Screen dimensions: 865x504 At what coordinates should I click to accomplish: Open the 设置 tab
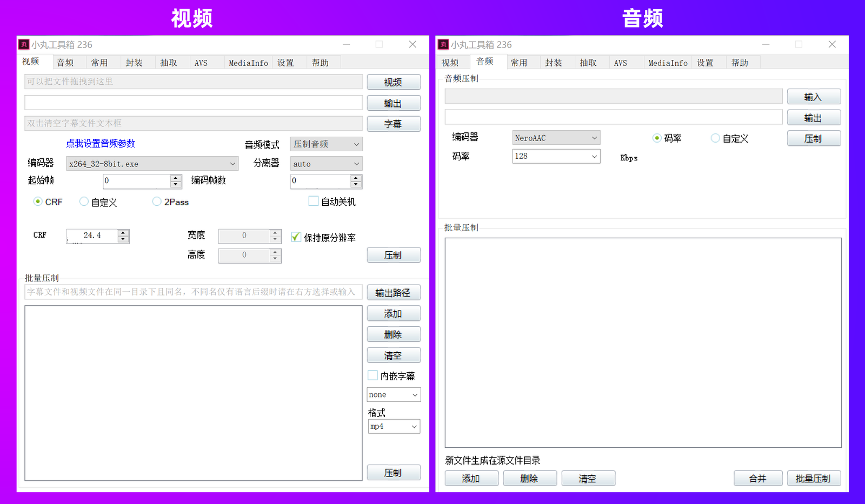click(x=287, y=63)
